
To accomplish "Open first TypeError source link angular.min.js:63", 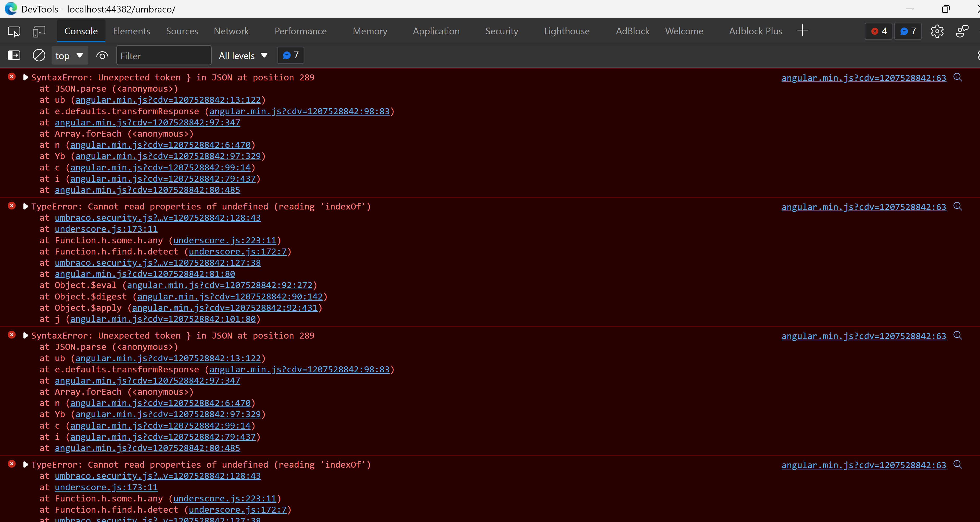I will pyautogui.click(x=864, y=207).
